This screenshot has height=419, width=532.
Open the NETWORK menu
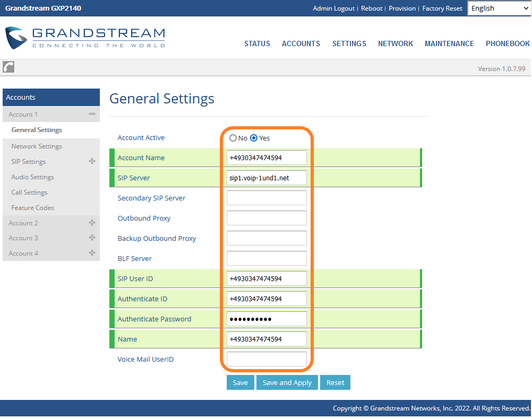[x=396, y=43]
